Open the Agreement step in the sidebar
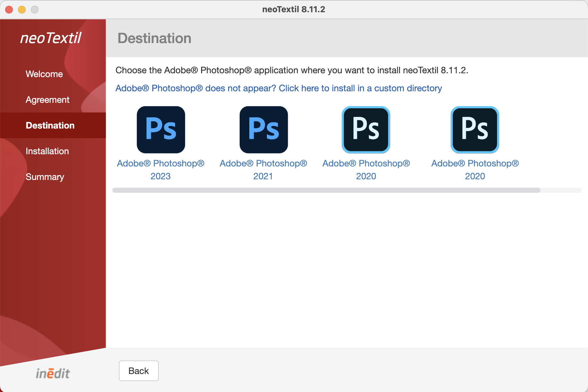Image resolution: width=588 pixels, height=392 pixels. (48, 100)
